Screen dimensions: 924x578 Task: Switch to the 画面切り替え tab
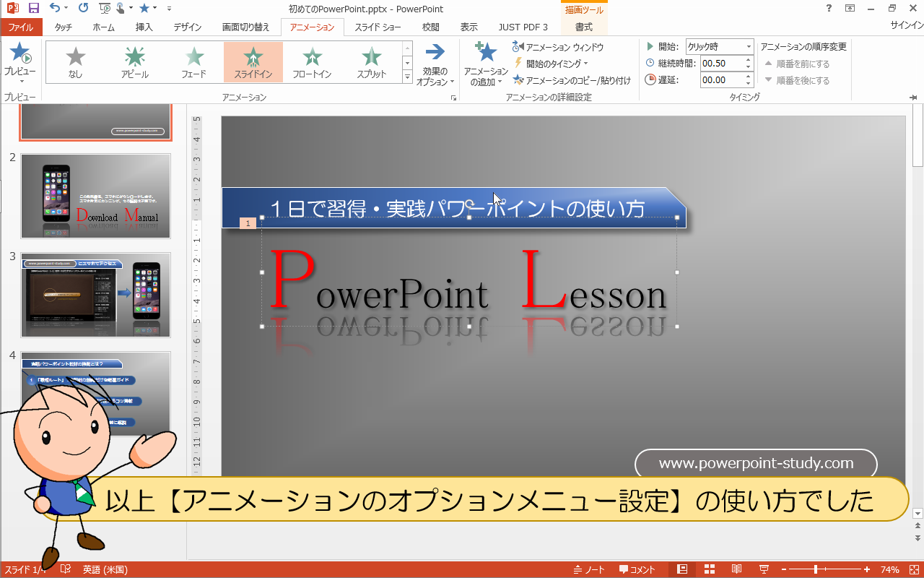click(245, 27)
